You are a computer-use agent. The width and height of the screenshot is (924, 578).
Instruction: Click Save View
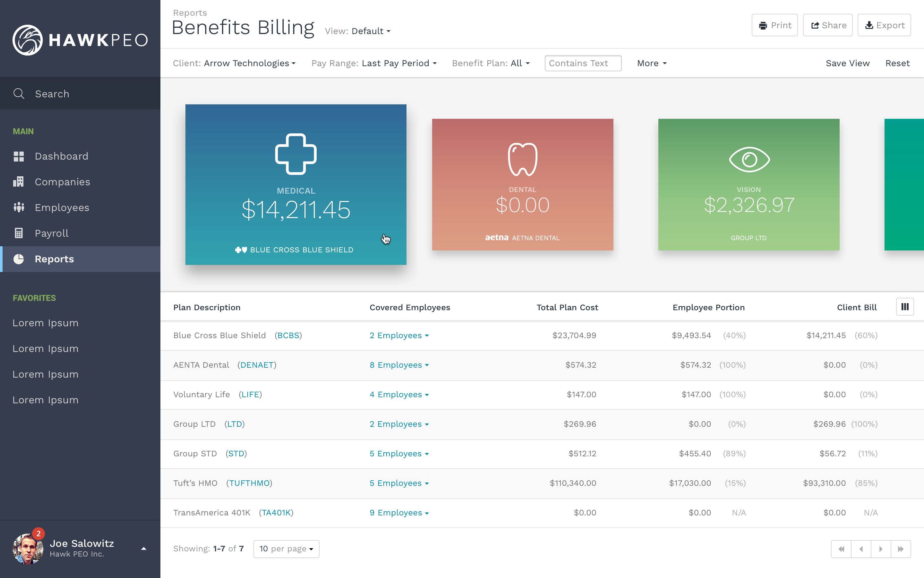[848, 63]
